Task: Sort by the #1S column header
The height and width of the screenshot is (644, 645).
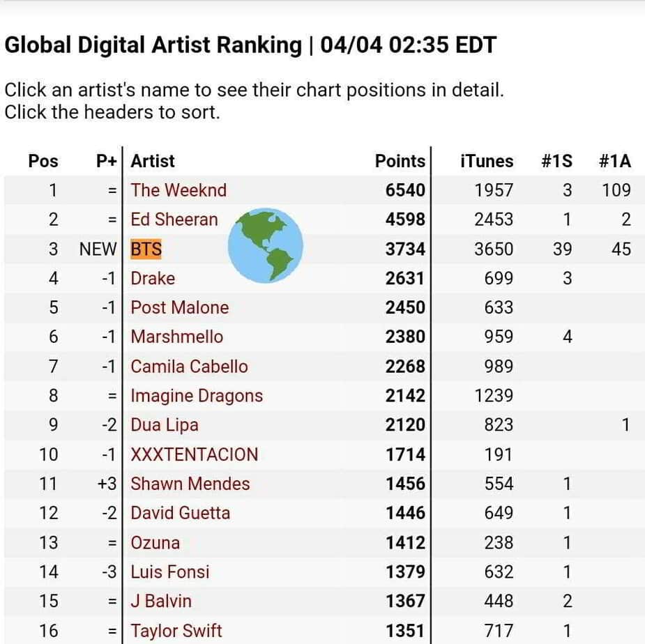Action: tap(556, 161)
